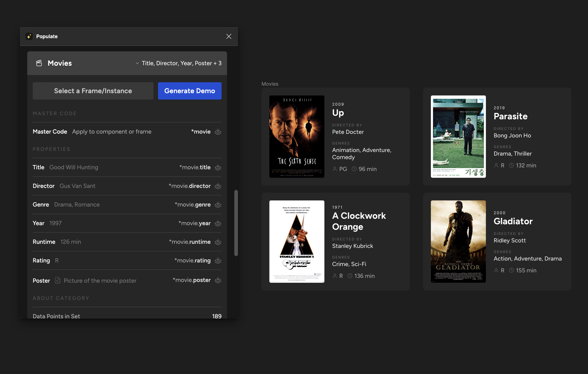Image resolution: width=588 pixels, height=374 pixels.
Task: Select the *movie.rating code text
Action: [193, 261]
